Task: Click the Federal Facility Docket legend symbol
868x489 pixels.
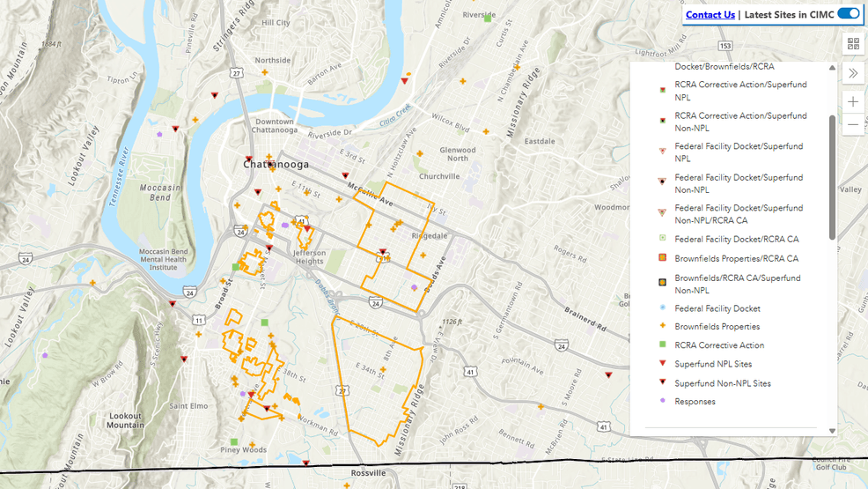Action: 661,308
